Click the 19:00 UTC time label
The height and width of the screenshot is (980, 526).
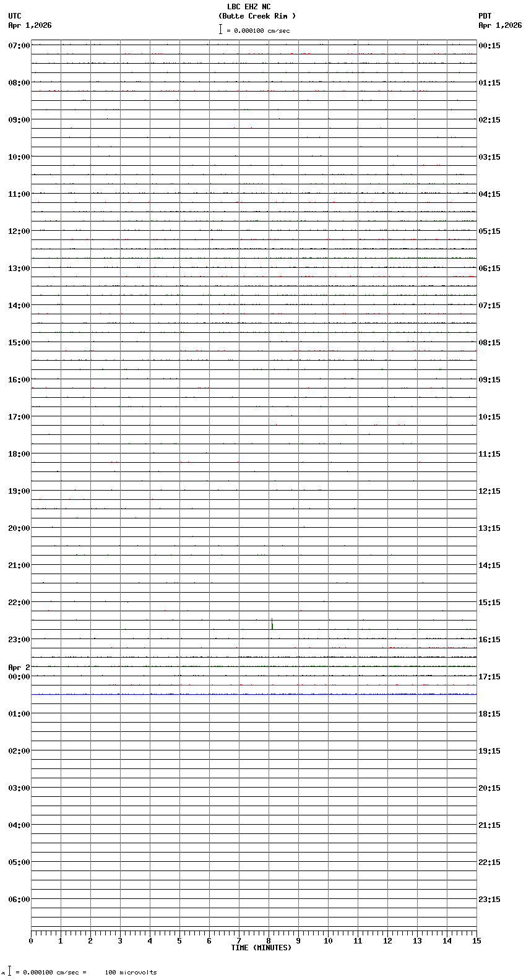(19, 491)
